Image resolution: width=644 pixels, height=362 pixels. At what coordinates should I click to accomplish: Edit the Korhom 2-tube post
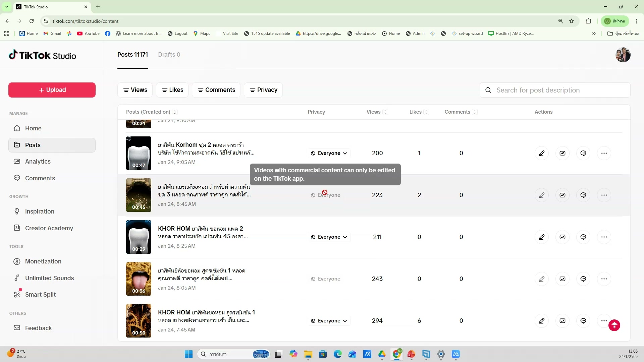[x=541, y=153]
